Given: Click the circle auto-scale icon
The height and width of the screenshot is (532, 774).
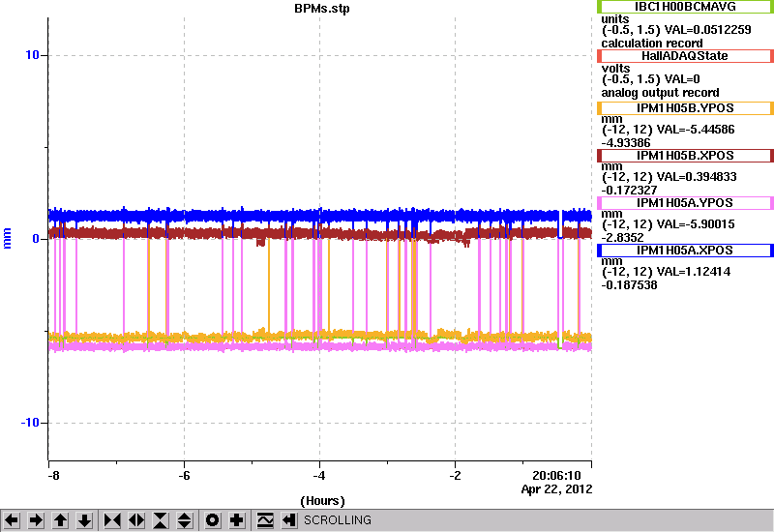Looking at the screenshot, I should (213, 520).
